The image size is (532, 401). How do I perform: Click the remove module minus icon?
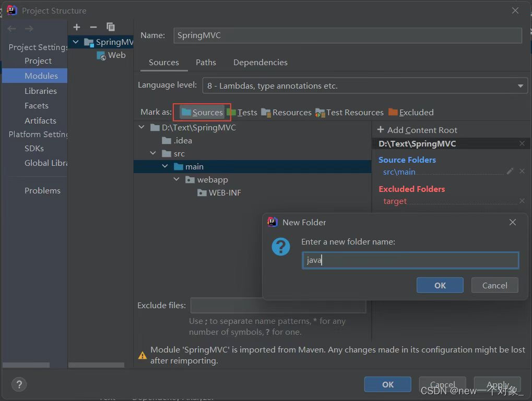point(93,27)
